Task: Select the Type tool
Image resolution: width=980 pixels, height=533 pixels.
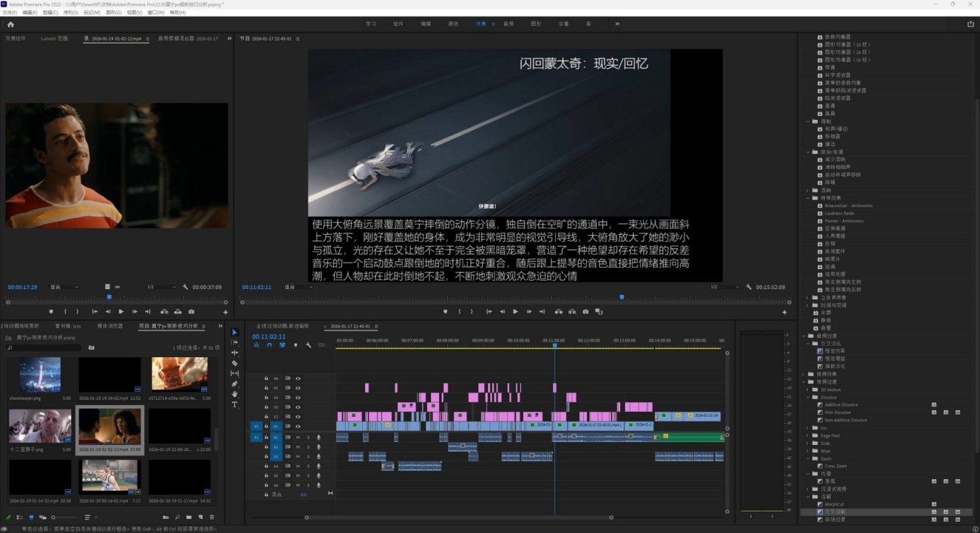Action: click(235, 404)
